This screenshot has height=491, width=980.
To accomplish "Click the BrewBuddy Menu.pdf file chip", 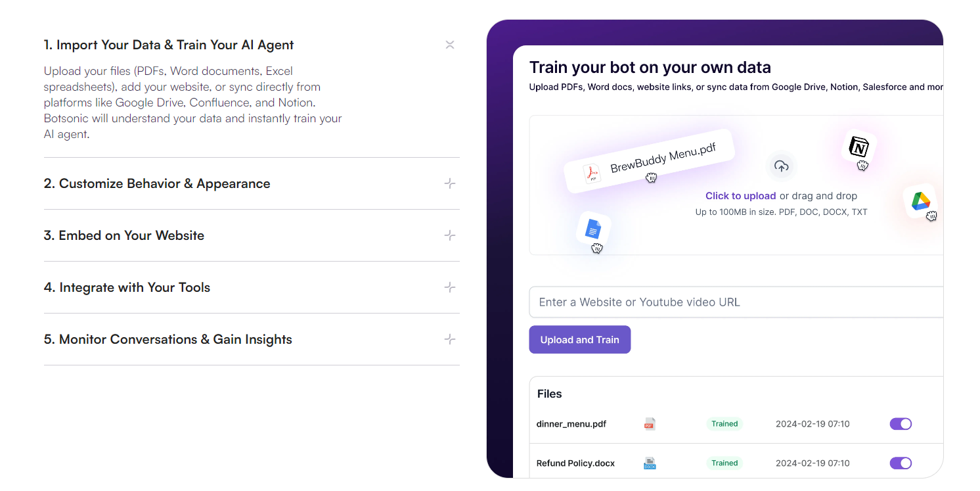I will (649, 161).
